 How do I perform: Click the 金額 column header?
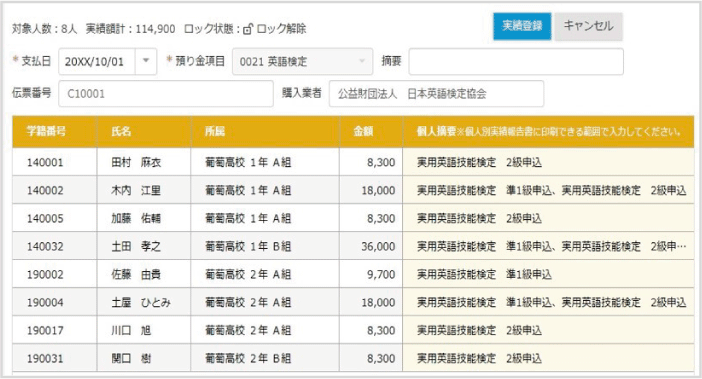click(x=371, y=132)
